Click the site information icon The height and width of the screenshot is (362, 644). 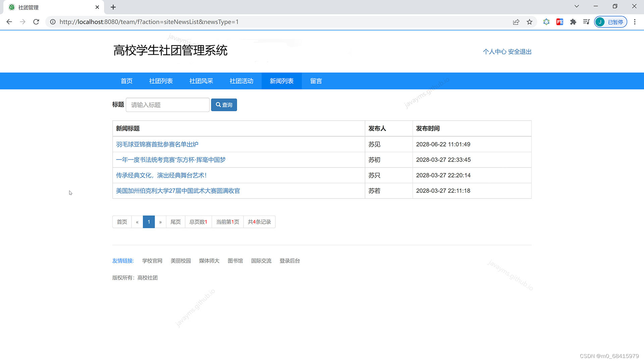pos(53,22)
